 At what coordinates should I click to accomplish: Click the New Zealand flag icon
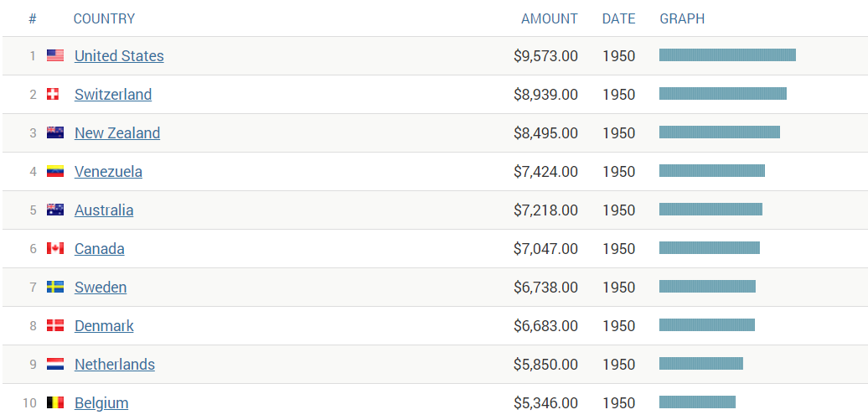pyautogui.click(x=55, y=132)
